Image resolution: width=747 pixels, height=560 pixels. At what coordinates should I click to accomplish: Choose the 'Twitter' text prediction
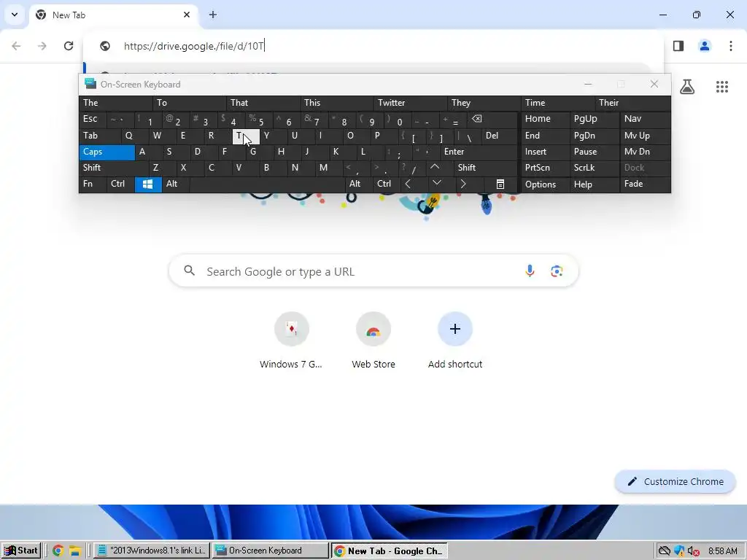click(411, 103)
